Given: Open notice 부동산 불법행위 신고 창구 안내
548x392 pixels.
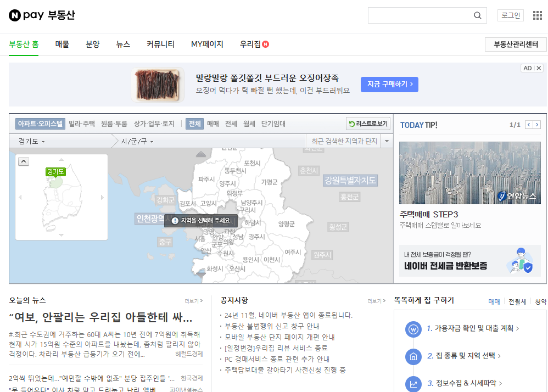Looking at the screenshot, I should 272,326.
